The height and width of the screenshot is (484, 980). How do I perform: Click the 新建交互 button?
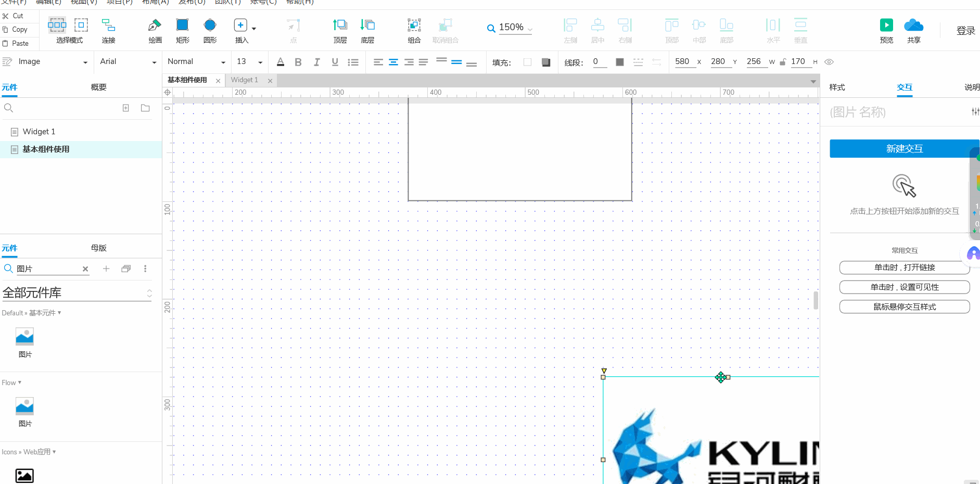[905, 149]
